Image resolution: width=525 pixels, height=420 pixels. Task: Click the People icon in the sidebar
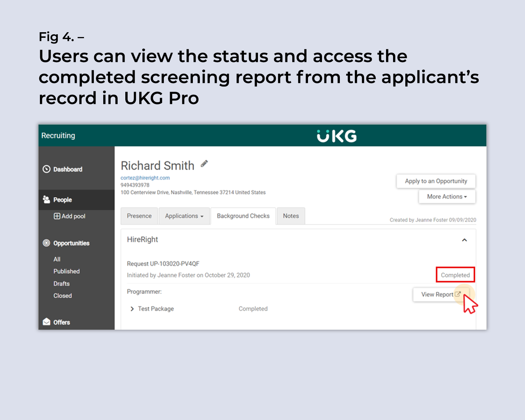point(47,199)
